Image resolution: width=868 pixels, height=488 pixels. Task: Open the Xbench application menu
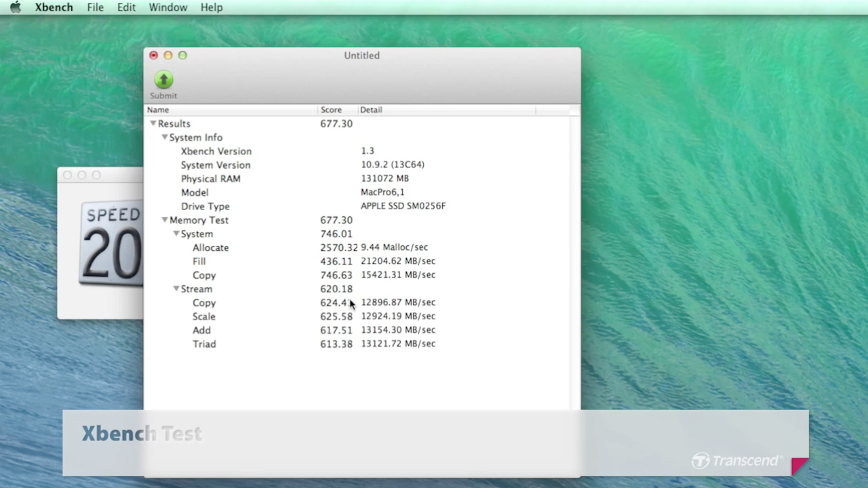tap(54, 7)
